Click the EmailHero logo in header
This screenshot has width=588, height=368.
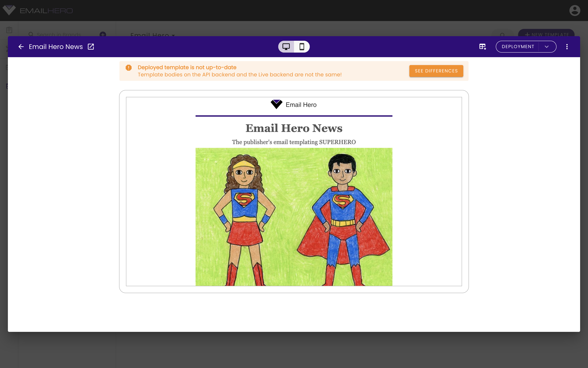tap(38, 11)
